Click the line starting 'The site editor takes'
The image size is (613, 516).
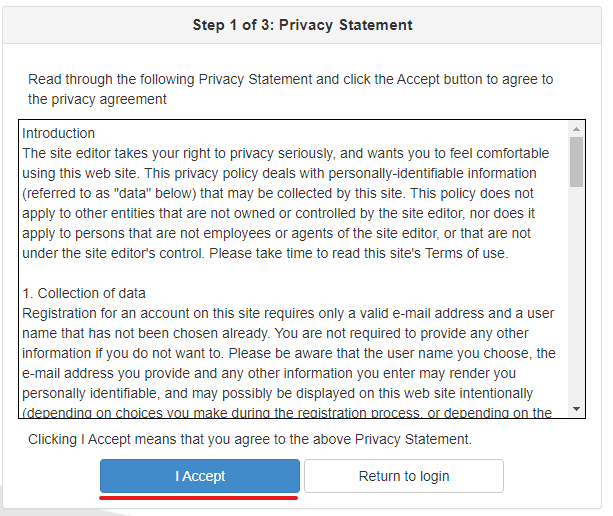[x=285, y=153]
